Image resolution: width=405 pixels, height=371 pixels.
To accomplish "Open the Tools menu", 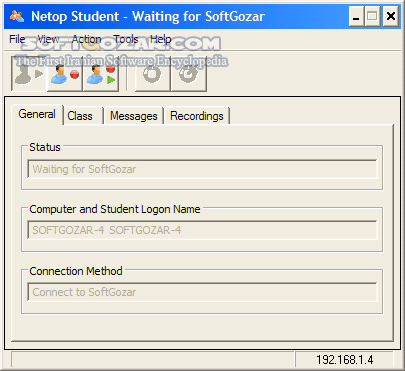I will tap(126, 39).
